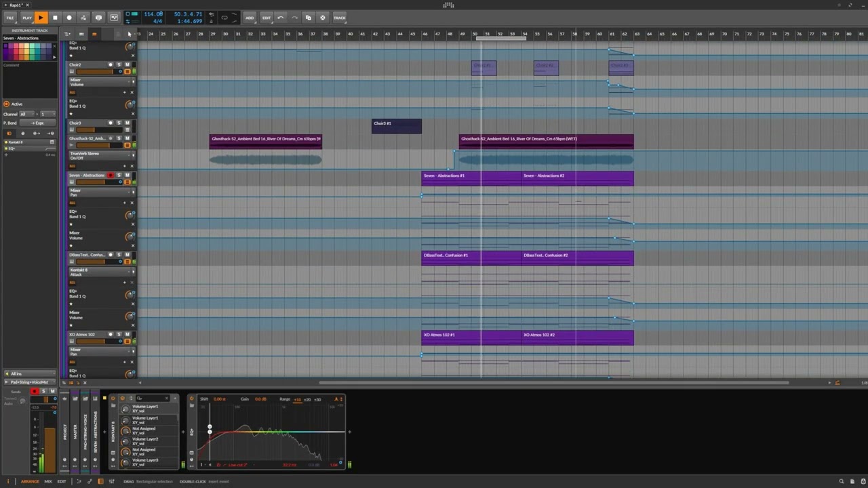Switch to the MIX view
The height and width of the screenshot is (488, 868).
pyautogui.click(x=48, y=481)
